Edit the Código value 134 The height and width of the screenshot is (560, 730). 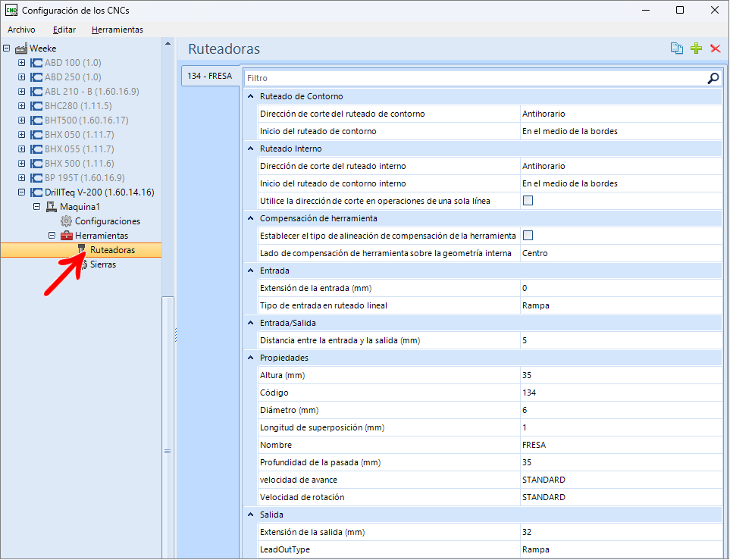click(621, 393)
